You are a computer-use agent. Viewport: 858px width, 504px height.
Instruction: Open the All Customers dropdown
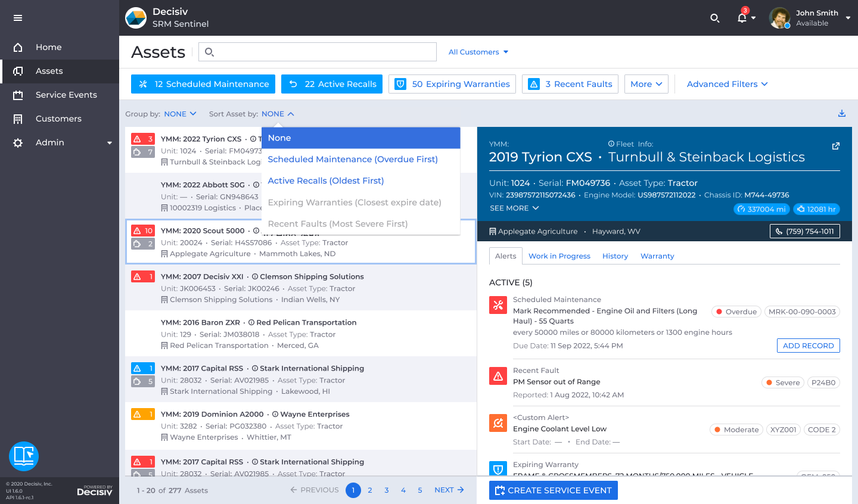point(478,52)
